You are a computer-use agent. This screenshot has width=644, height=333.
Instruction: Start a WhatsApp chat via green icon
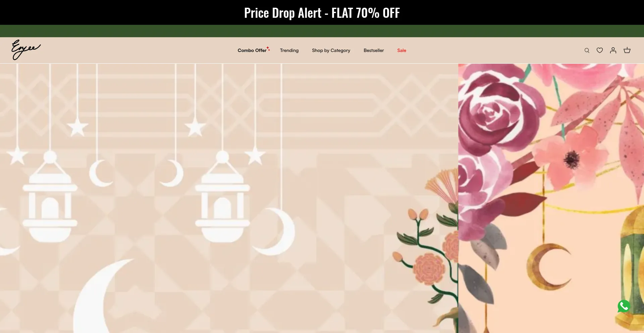pos(624,306)
